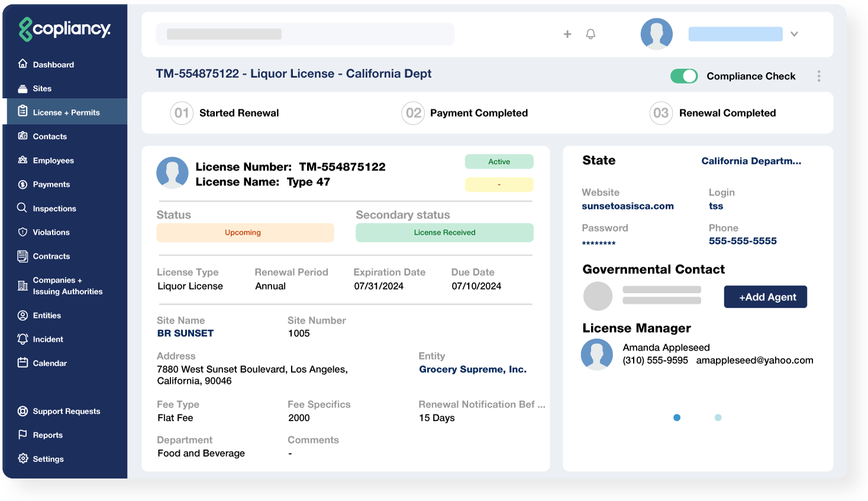Screen dimensions: 868x501
Task: Click the license manager phone (310) 555-9595
Action: click(x=655, y=360)
